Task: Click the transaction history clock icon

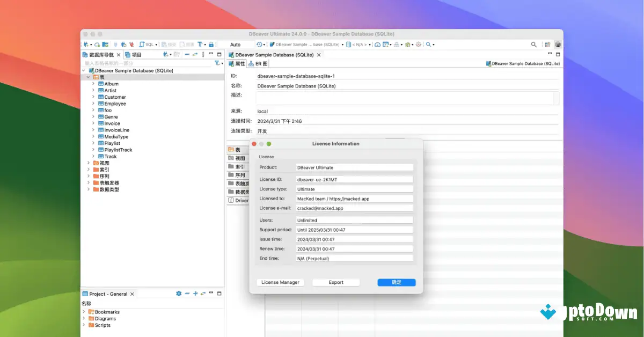Action: [x=259, y=45]
